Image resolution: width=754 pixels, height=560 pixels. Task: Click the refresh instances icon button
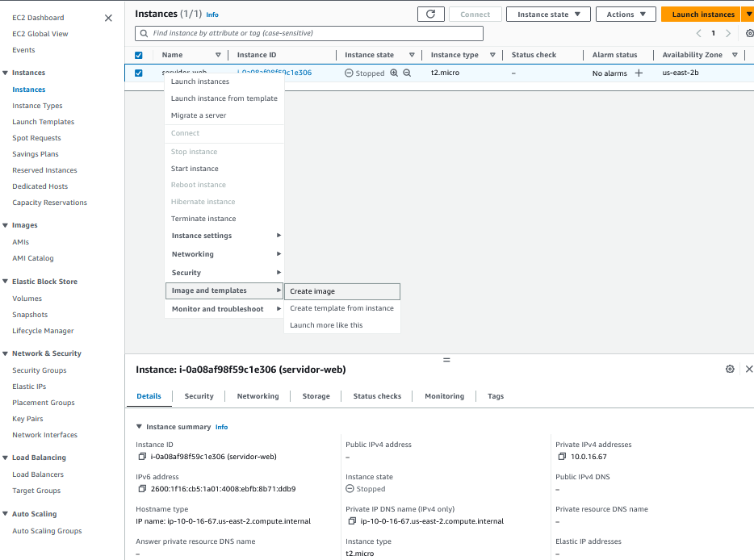tap(430, 14)
